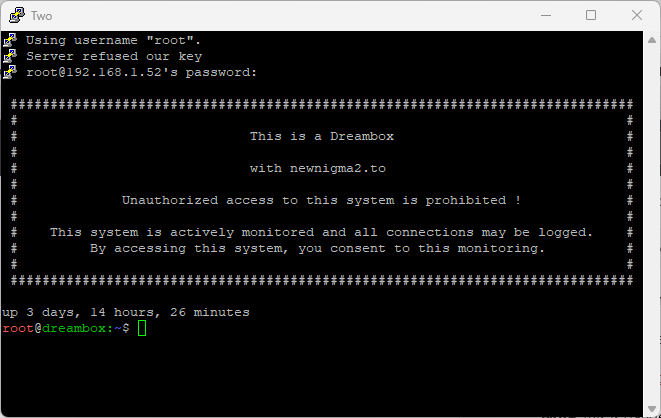Minimize the Two terminal window
This screenshot has width=661, height=418.
pyautogui.click(x=546, y=16)
